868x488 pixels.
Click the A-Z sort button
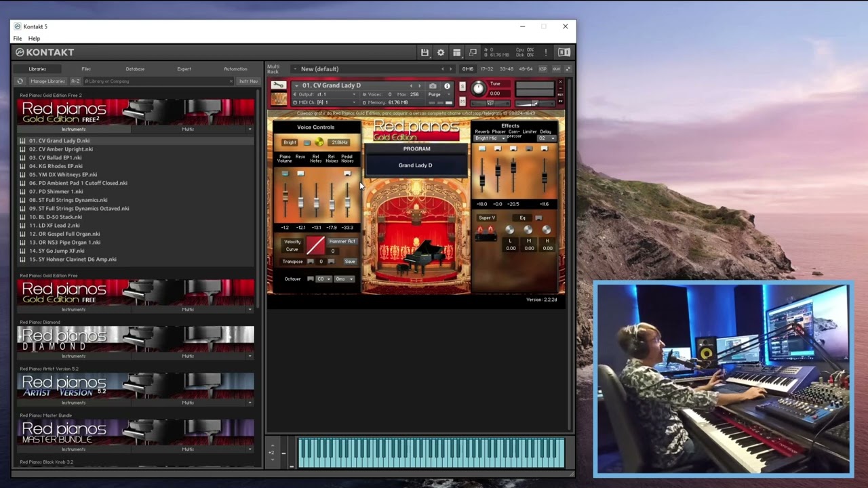tap(75, 81)
